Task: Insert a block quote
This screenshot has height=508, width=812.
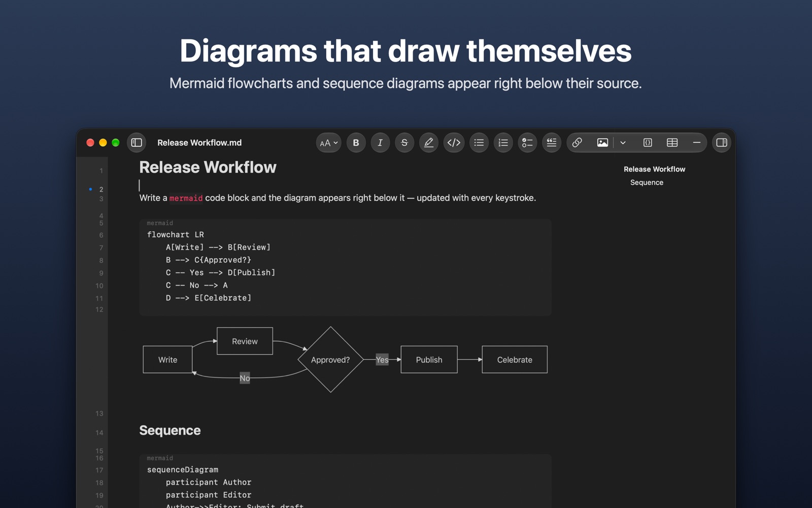Action: point(552,143)
